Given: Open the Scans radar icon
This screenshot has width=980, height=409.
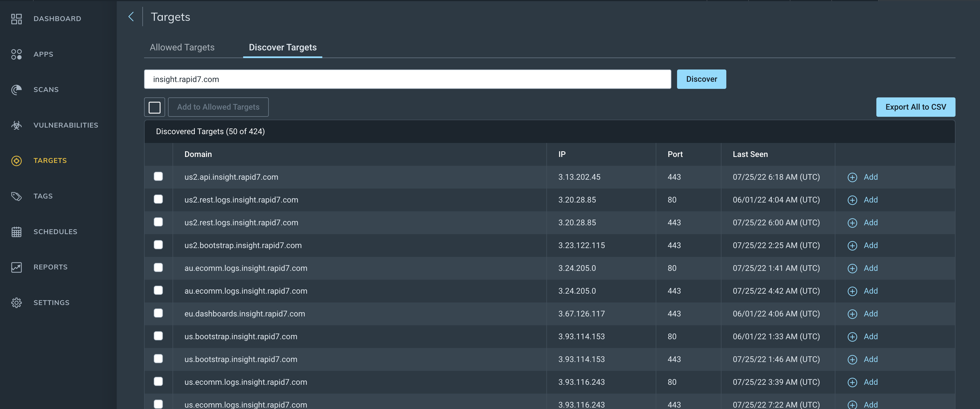Looking at the screenshot, I should click(x=16, y=90).
